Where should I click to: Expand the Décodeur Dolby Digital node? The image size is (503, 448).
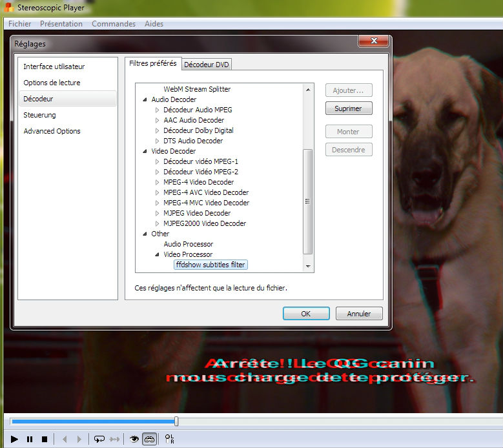157,130
